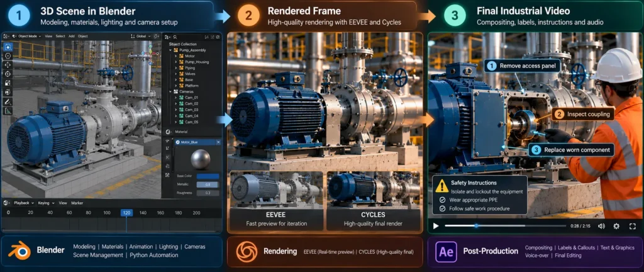
Task: Click the Roughness 0.3 value field
Action: (x=208, y=193)
